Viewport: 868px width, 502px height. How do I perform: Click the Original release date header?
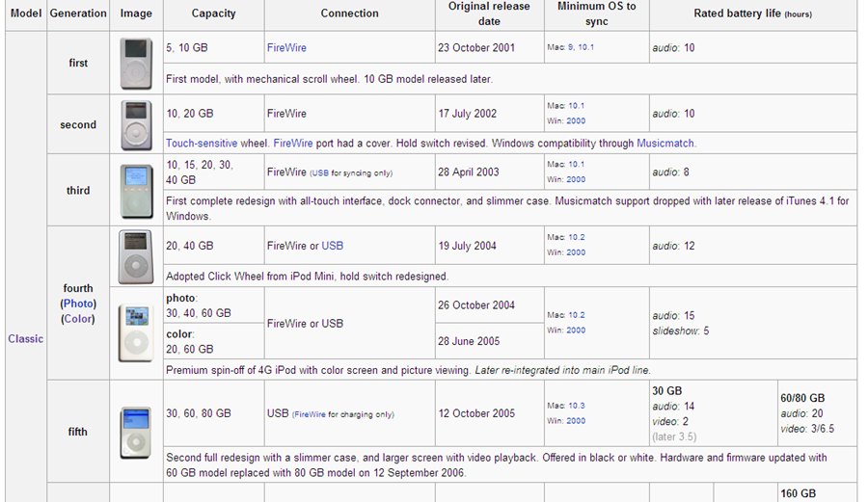pyautogui.click(x=489, y=13)
